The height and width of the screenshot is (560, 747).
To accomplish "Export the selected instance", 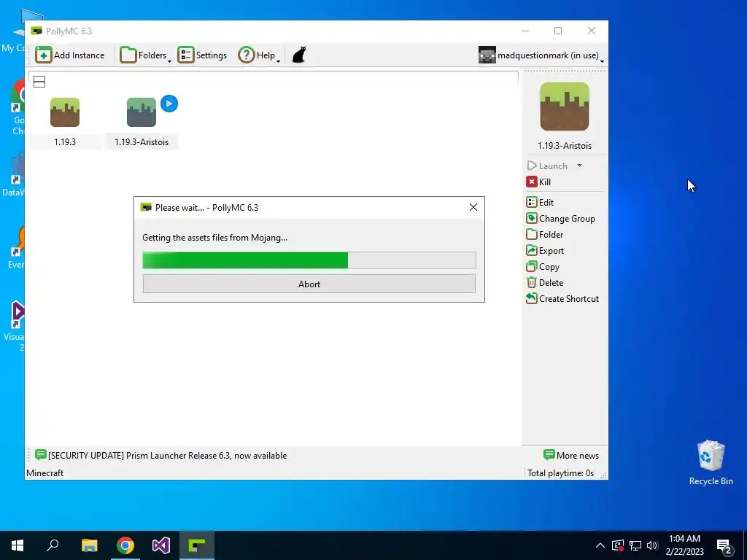I will coord(545,251).
